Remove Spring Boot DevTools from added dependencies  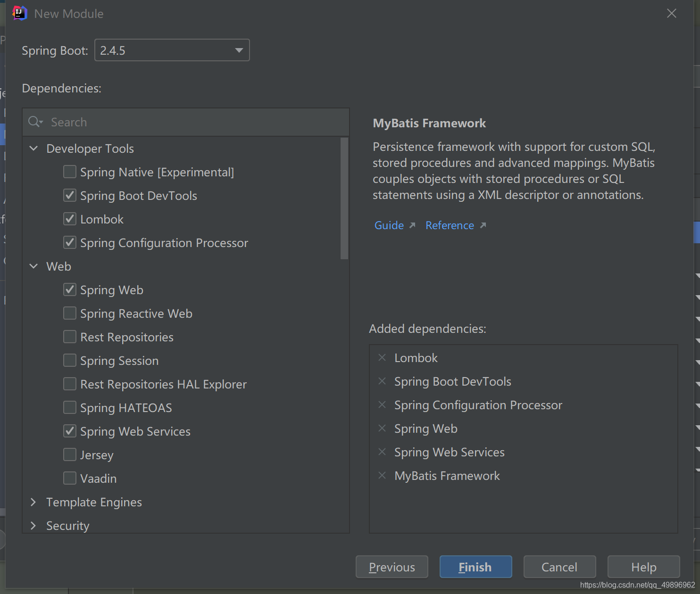coord(382,381)
